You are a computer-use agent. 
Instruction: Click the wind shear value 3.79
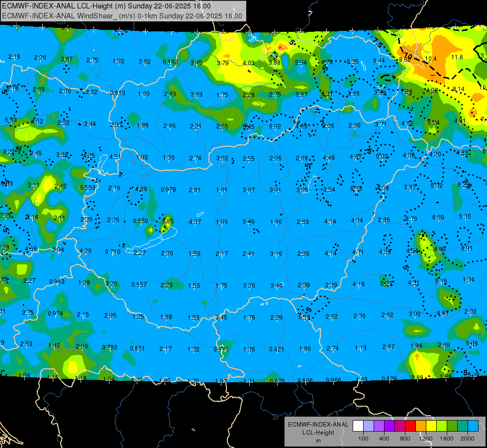pos(222,63)
